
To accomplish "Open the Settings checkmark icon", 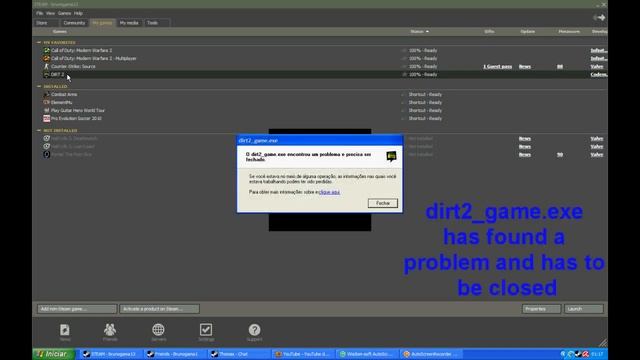I will [x=206, y=329].
